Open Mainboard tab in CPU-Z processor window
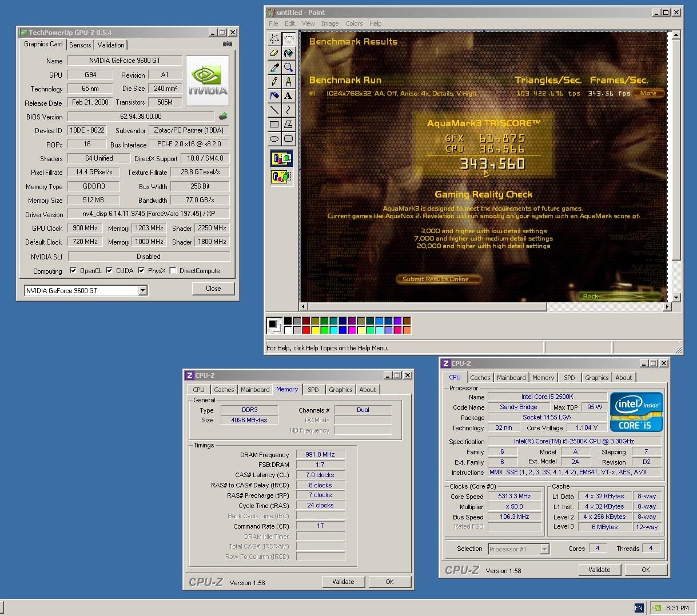This screenshot has height=616, width=697. pos(511,378)
